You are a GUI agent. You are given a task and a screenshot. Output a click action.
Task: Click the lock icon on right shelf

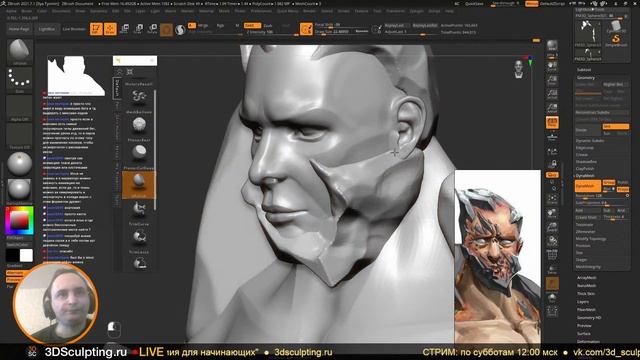click(x=553, y=164)
